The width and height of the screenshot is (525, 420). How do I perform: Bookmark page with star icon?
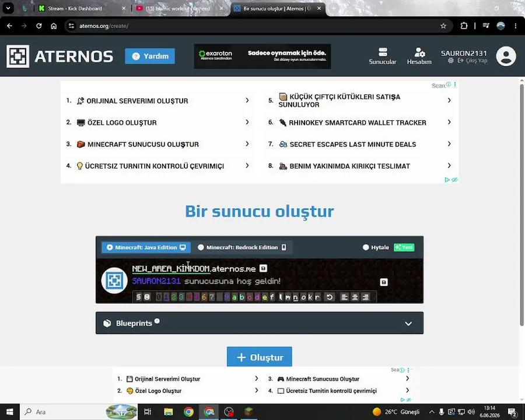[443, 26]
